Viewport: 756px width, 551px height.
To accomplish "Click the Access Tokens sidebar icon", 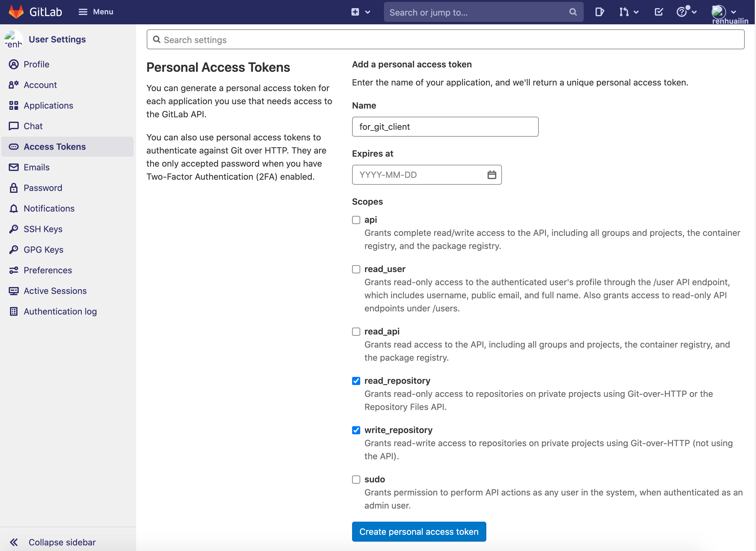I will [14, 147].
